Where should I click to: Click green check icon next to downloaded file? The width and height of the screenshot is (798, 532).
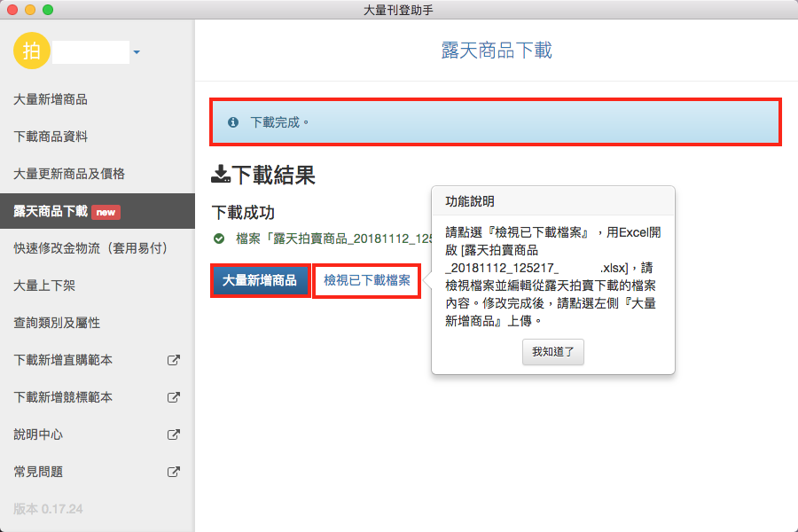pos(219,239)
